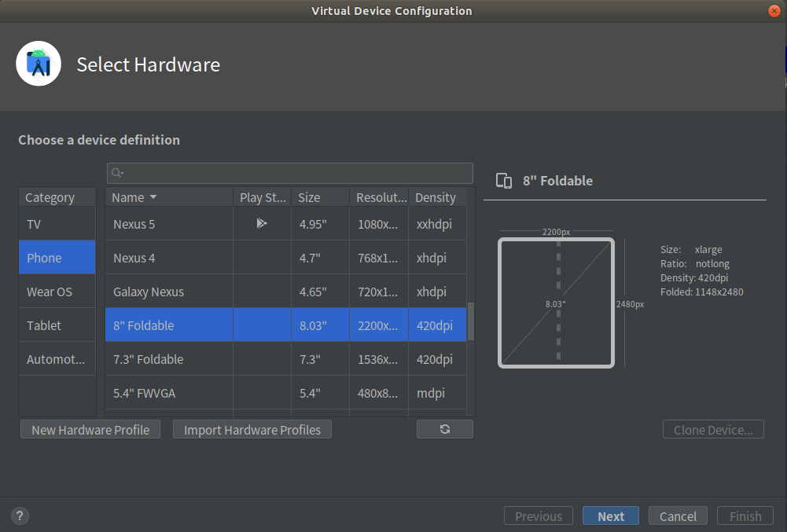
Task: Click the Density column header
Action: [438, 197]
